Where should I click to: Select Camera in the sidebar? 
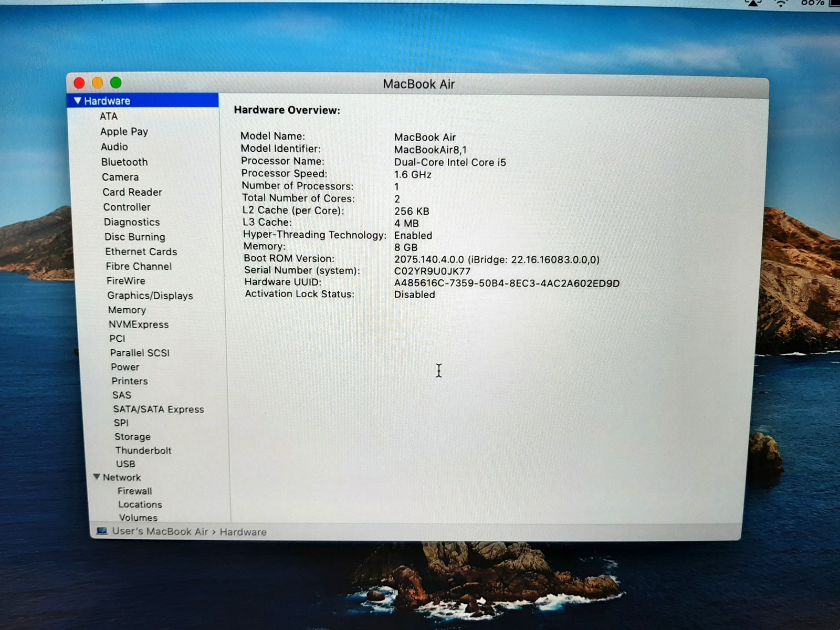[120, 177]
